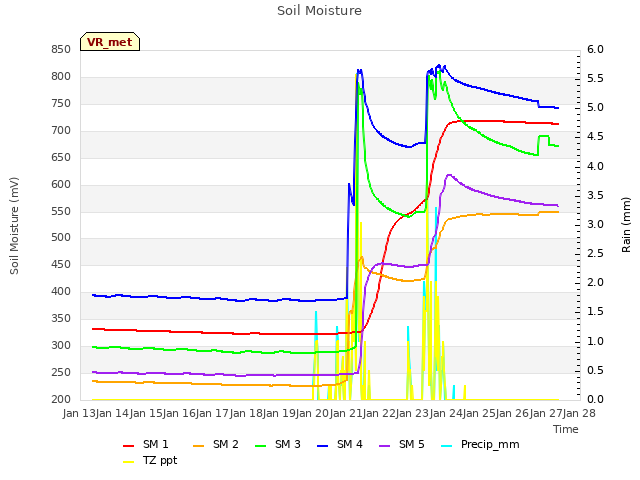The image size is (640, 480).
Task: Click Jan 18 date tick label
Action: pyautogui.click(x=247, y=413)
